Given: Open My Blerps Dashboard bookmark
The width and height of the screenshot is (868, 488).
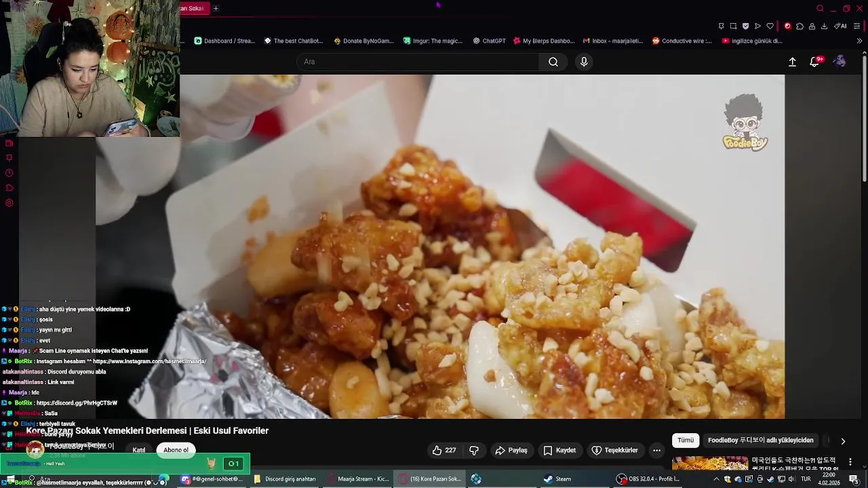Looking at the screenshot, I should click(544, 41).
